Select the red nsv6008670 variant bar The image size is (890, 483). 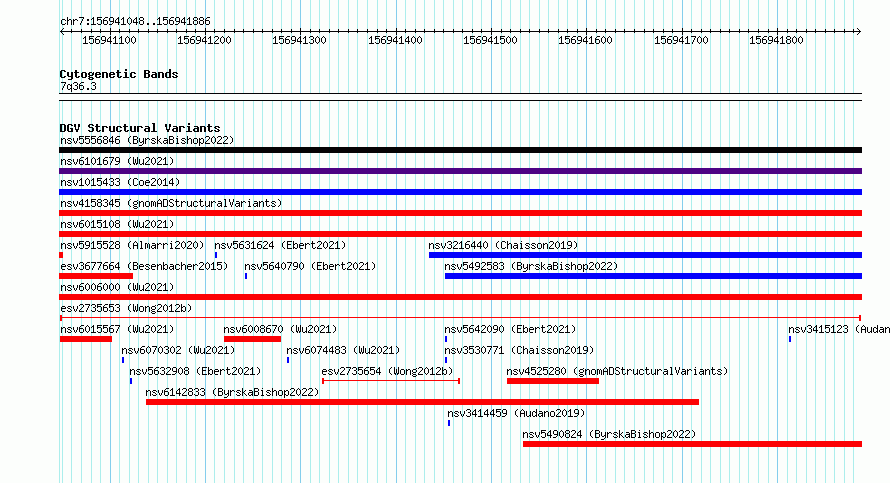point(253,339)
